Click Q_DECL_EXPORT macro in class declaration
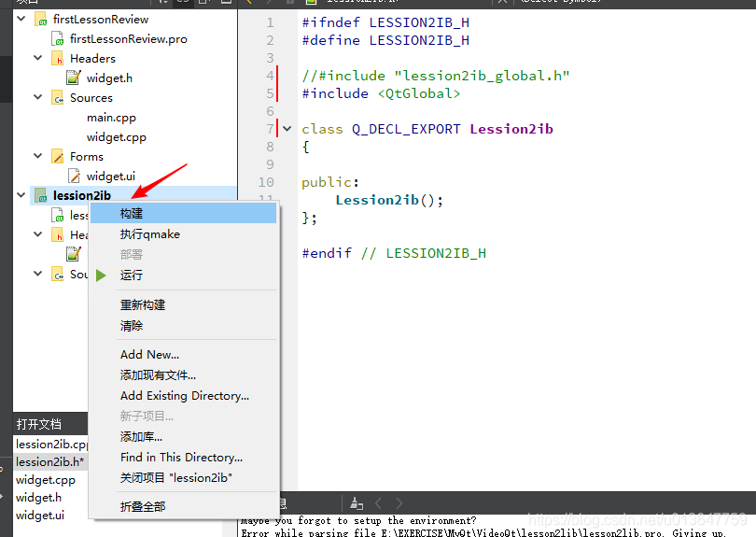Viewport: 756px width, 537px height. [406, 129]
